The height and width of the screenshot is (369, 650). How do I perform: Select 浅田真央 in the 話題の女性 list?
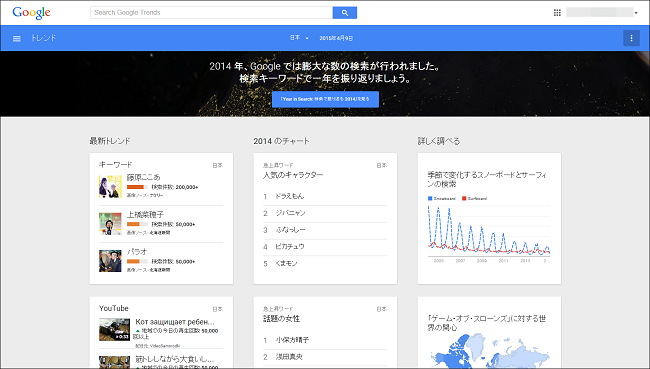coord(289,357)
